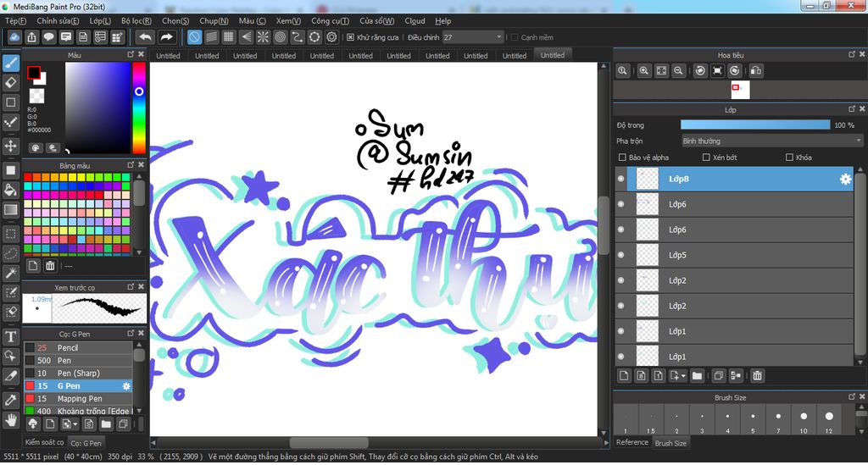Toggle the first Lớp1 layer visibility
The height and width of the screenshot is (465, 868).
pyautogui.click(x=620, y=331)
